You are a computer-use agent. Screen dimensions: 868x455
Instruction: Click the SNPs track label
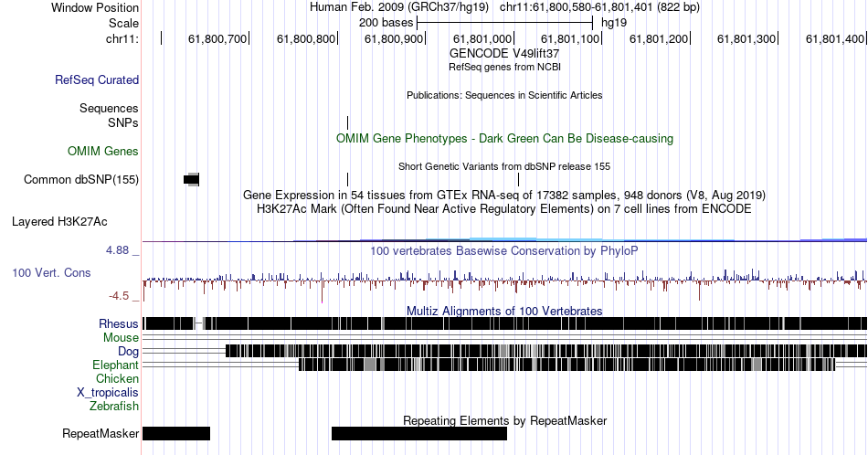(123, 122)
